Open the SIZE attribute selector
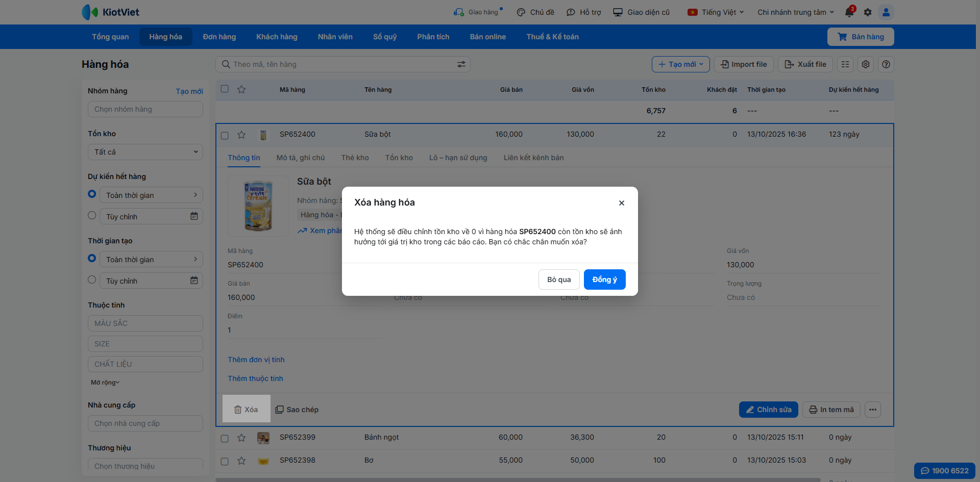980x482 pixels. 145,344
